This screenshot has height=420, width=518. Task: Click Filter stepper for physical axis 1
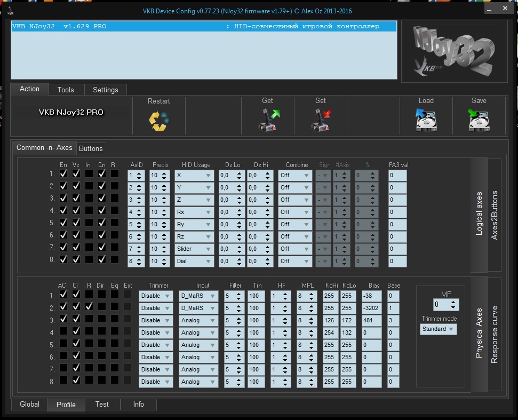tap(238, 296)
